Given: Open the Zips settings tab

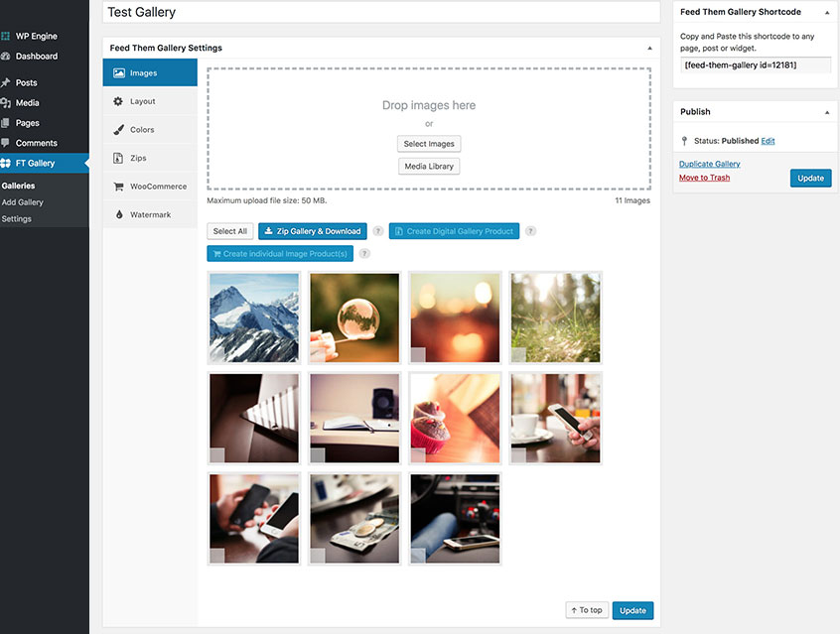Looking at the screenshot, I should point(150,158).
